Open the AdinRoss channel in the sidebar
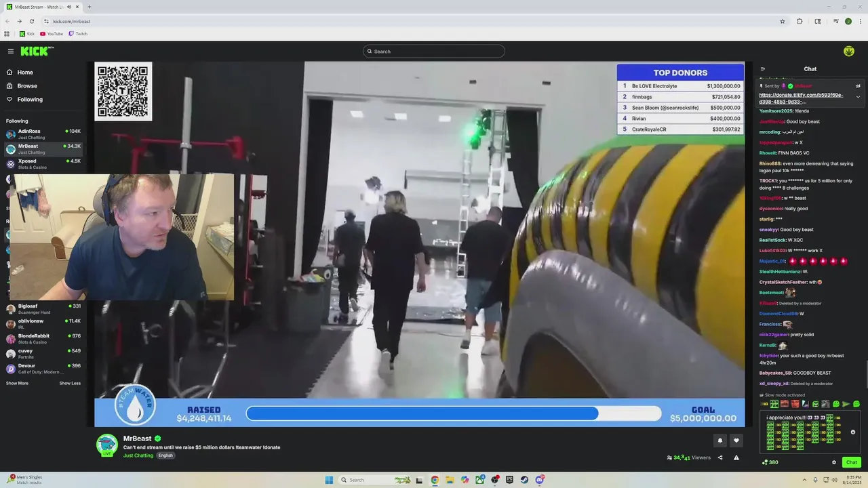The width and height of the screenshot is (868, 488). [43, 134]
